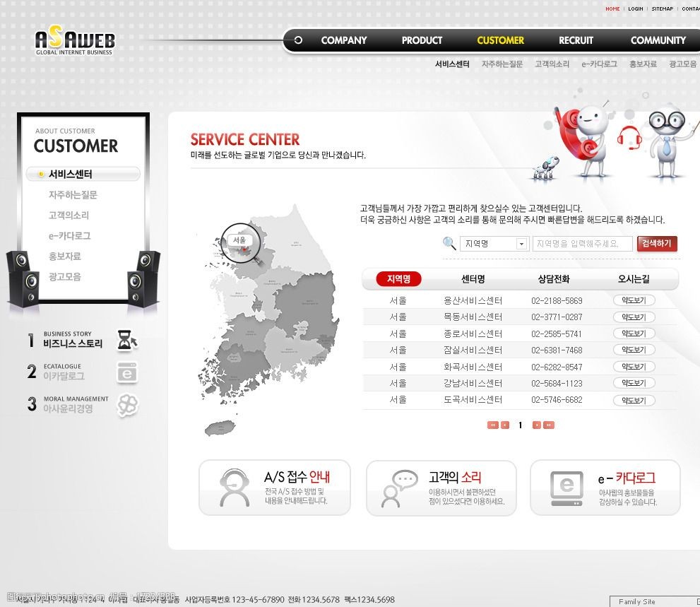Type in the 지역명 search input field
Image resolution: width=700 pixels, height=607 pixels.
click(x=582, y=244)
